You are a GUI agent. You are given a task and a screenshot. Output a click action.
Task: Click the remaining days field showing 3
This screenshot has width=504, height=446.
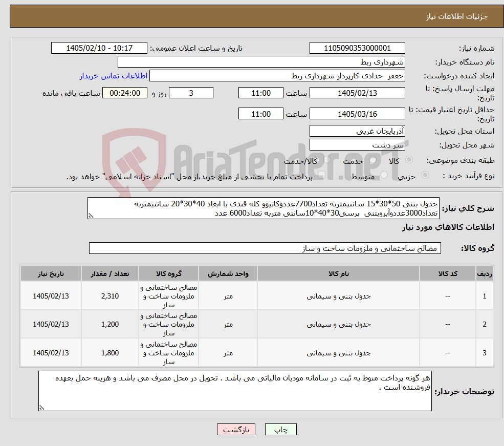coord(191,93)
